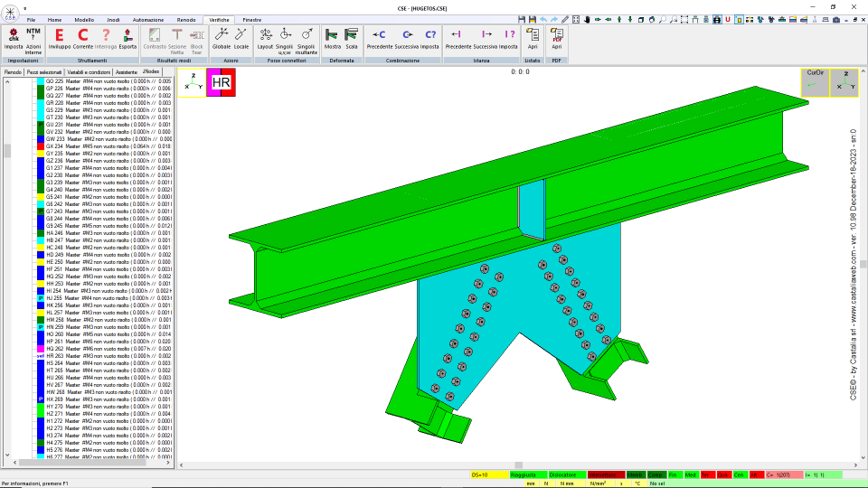Show Globale actions axes icon
The image size is (868, 488).
coord(221,39)
